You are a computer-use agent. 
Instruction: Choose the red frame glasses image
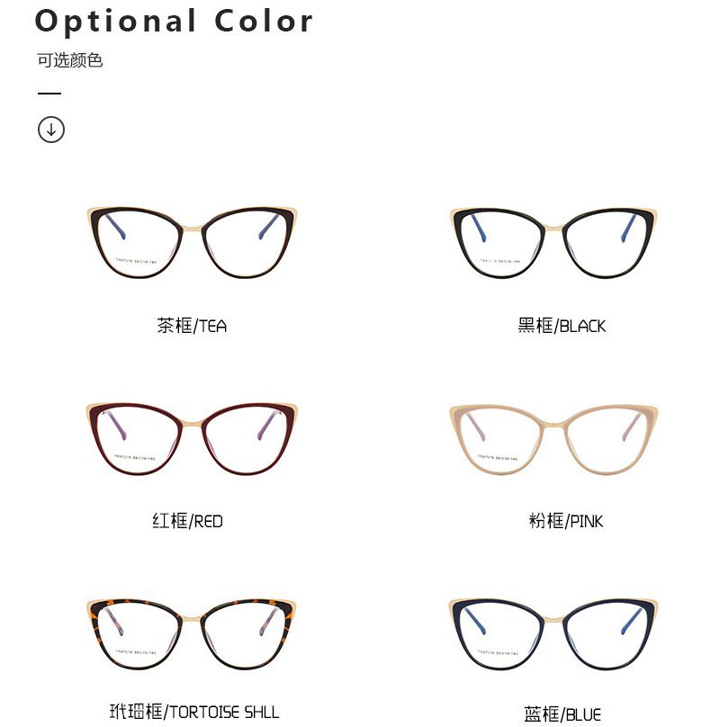[x=192, y=439]
